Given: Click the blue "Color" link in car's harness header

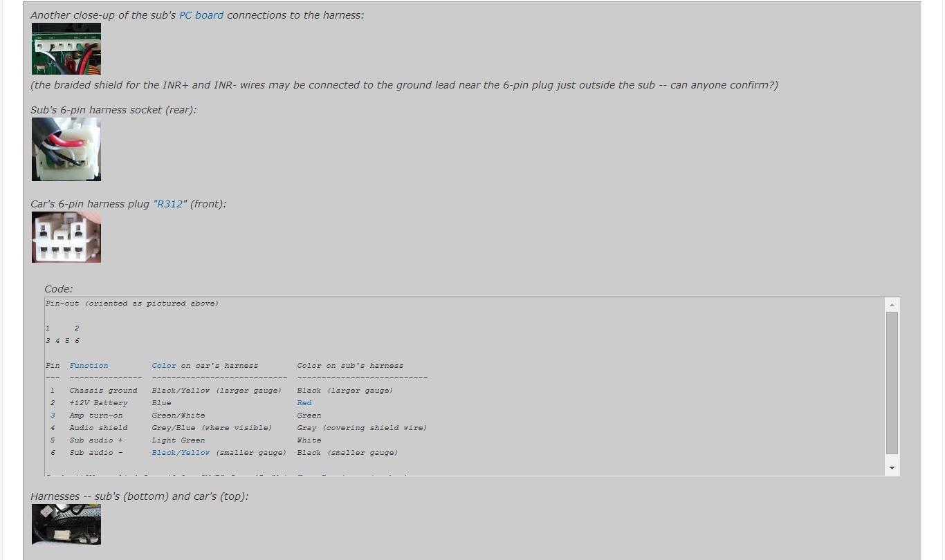Looking at the screenshot, I should (x=164, y=366).
